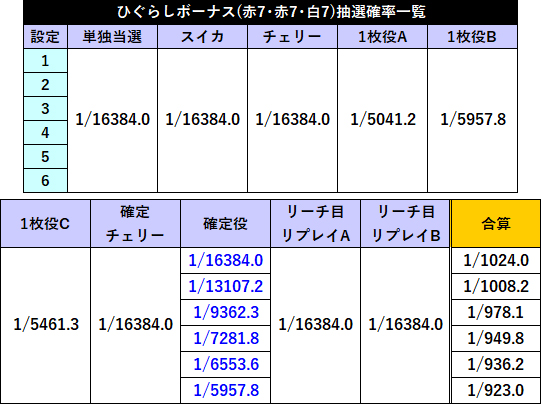Click the スイカ column header
Screen dimensions: 541x404
coord(203,37)
